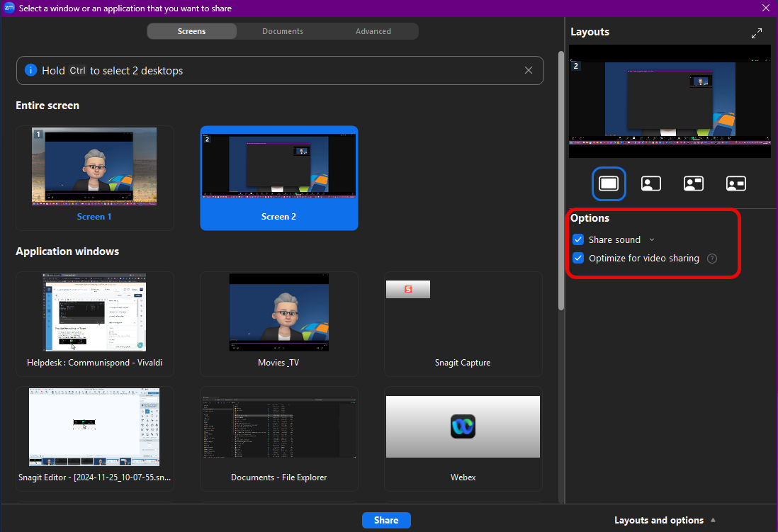
Task: Switch to the Documents tab
Action: click(x=282, y=31)
